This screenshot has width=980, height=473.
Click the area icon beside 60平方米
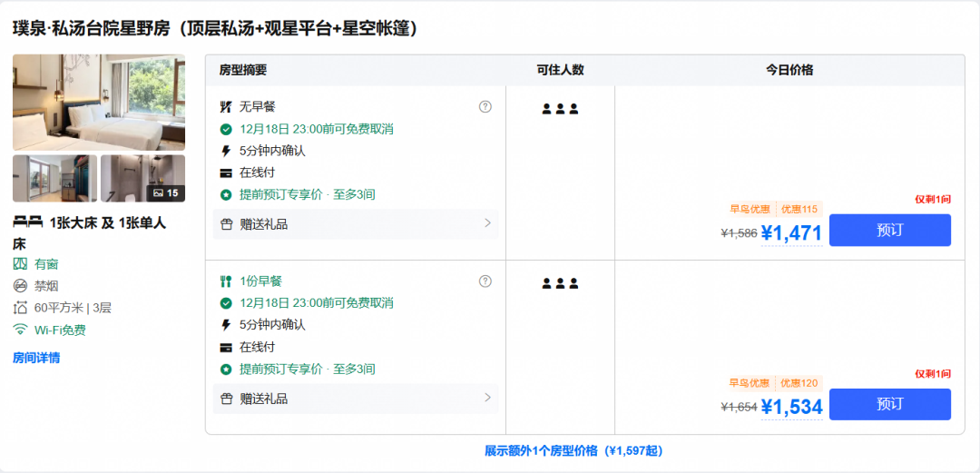pos(21,308)
